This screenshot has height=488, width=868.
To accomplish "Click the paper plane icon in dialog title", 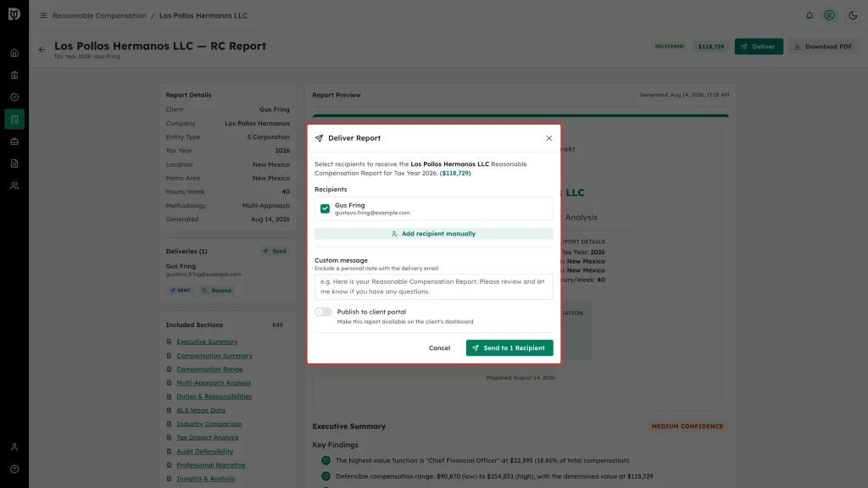I will click(x=319, y=138).
